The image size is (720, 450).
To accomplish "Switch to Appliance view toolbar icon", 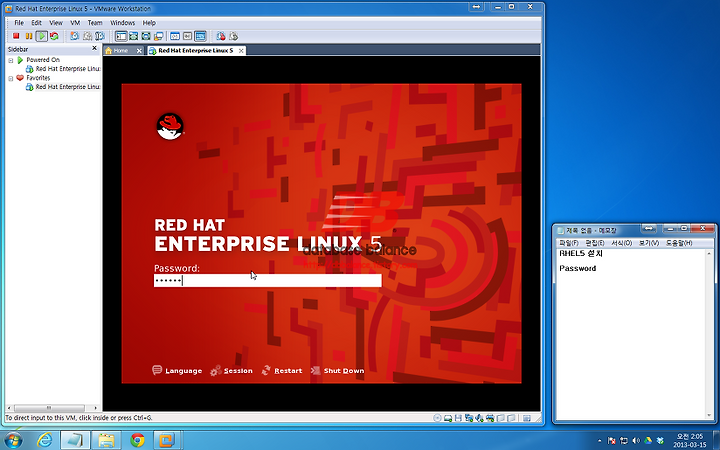I will 187,36.
